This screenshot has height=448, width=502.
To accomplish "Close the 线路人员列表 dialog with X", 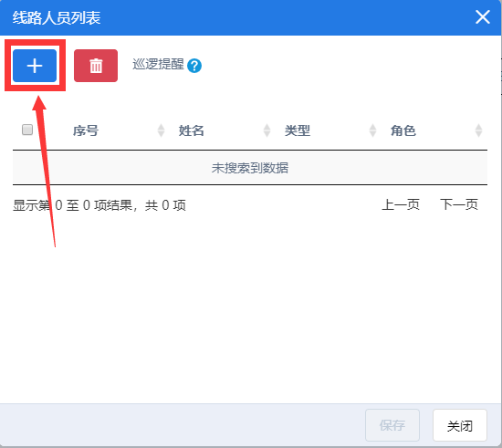I will [483, 17].
